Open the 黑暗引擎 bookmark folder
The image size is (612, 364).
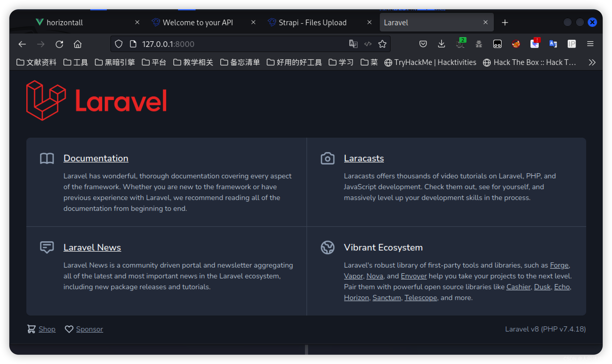[x=115, y=62]
